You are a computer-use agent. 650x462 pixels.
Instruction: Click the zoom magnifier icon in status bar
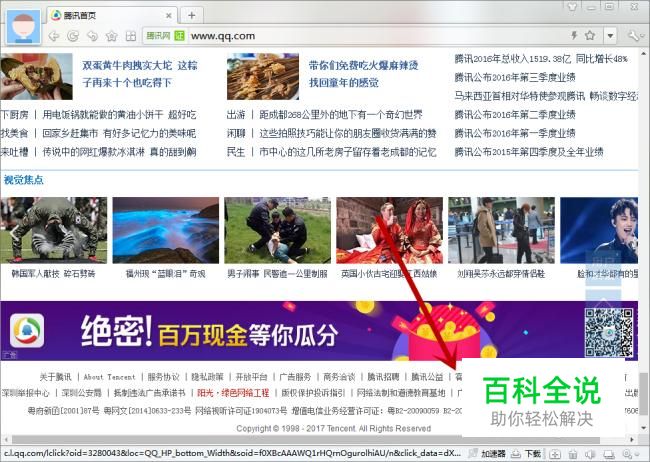click(x=629, y=454)
